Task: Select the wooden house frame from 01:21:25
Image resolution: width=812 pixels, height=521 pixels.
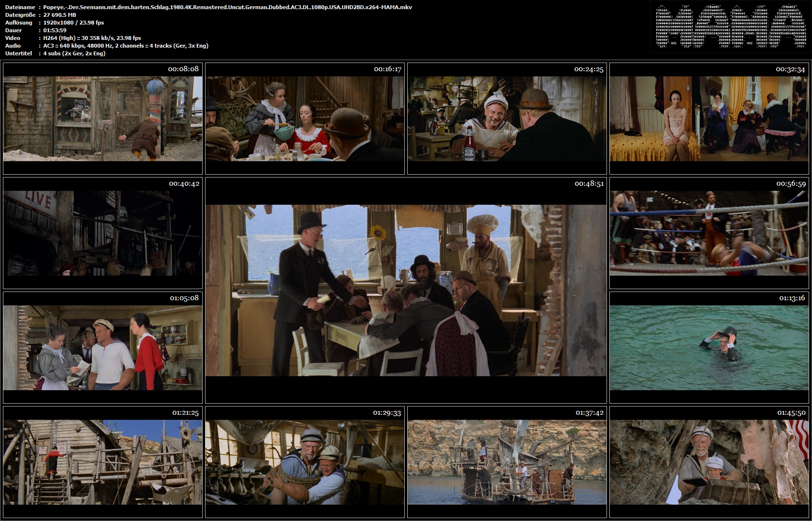Action: [x=103, y=462]
